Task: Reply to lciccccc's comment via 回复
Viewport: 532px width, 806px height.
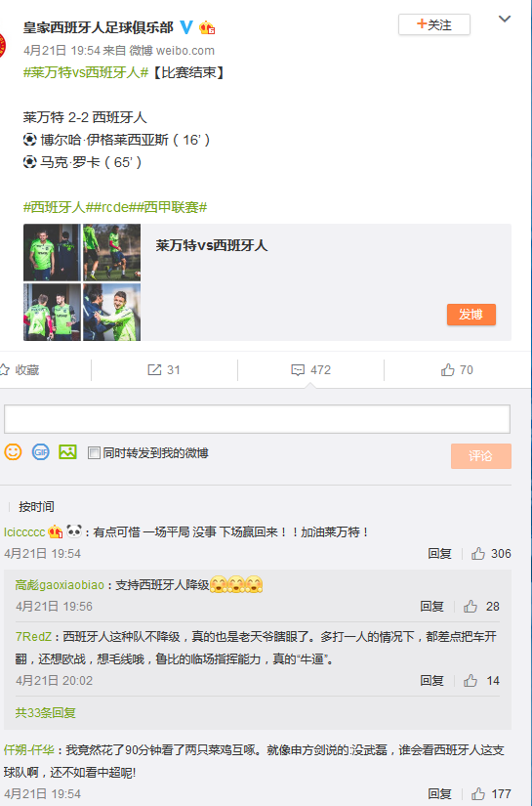Action: click(439, 554)
